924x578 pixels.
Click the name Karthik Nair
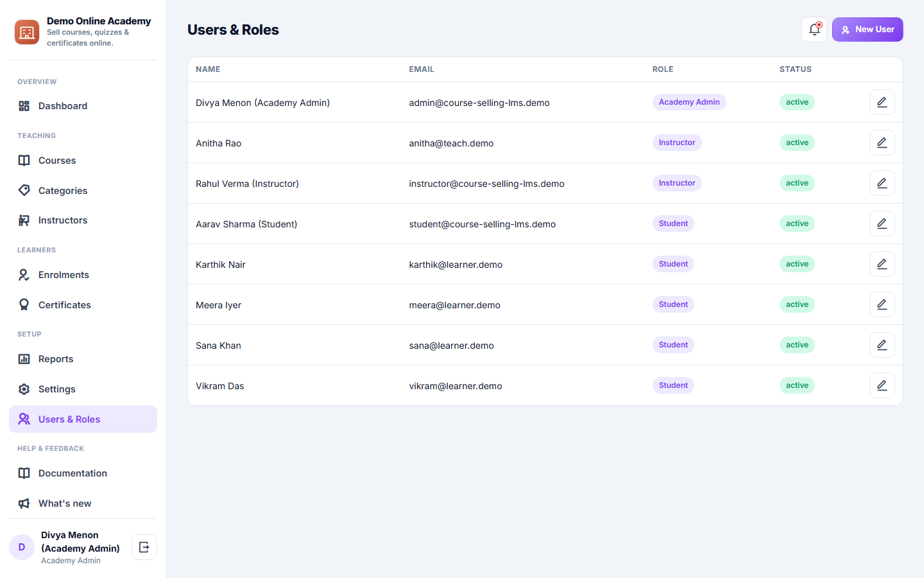[x=221, y=265]
